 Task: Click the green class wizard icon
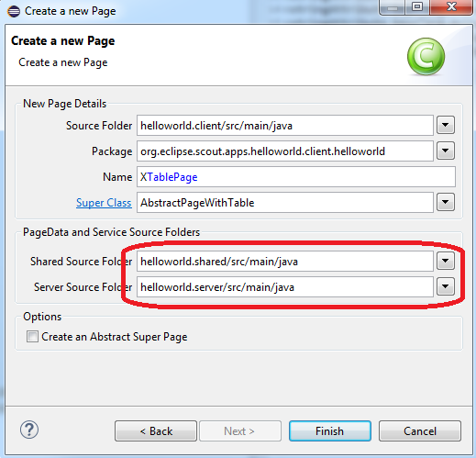pos(426,57)
